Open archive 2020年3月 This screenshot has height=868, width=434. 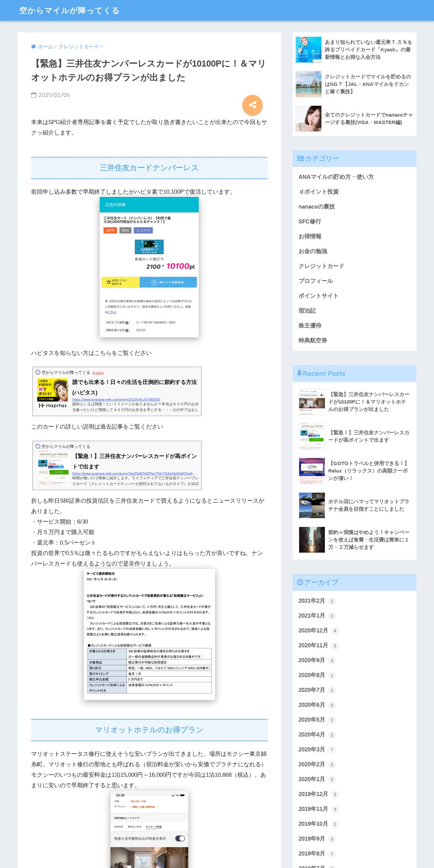(x=311, y=749)
